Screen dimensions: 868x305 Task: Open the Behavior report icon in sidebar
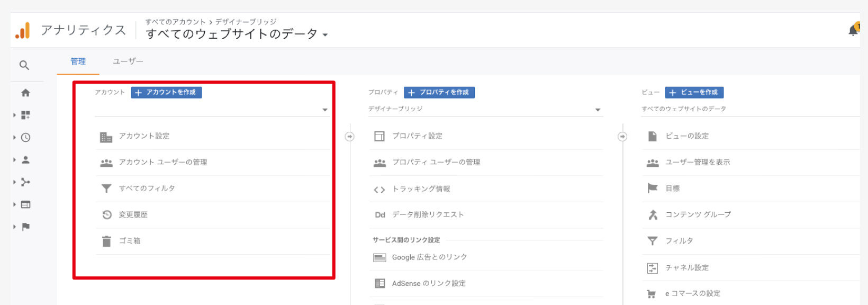25,204
